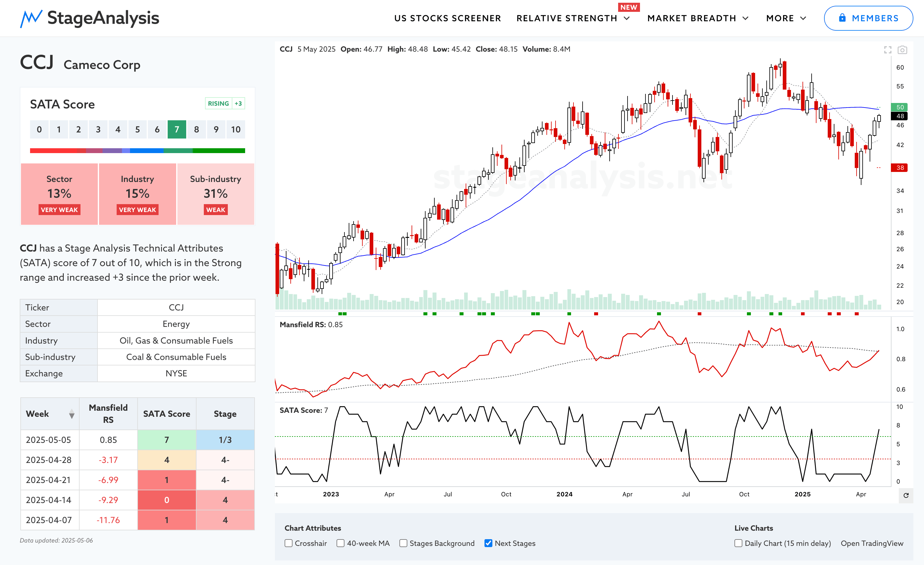924x565 pixels.
Task: Open the More dropdown menu
Action: coord(786,18)
